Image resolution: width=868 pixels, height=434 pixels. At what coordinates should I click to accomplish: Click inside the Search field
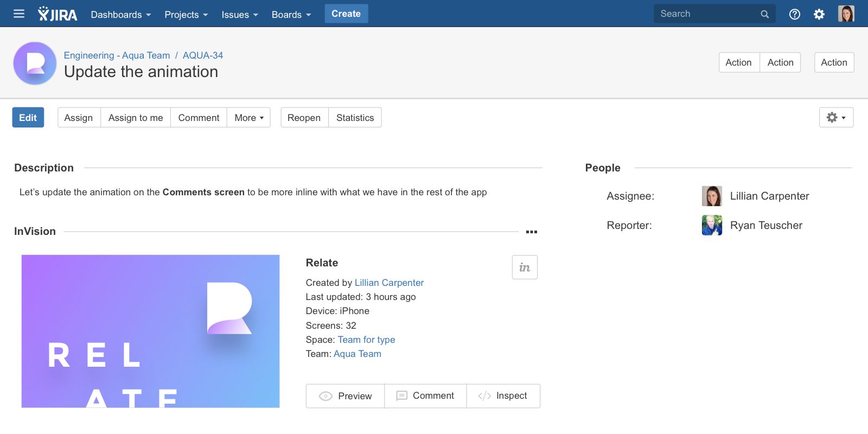point(705,14)
